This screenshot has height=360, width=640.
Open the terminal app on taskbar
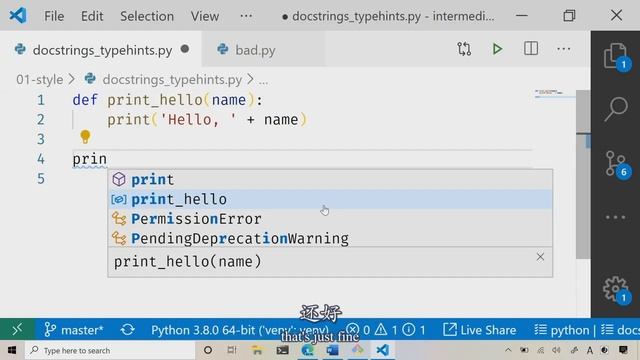click(282, 350)
